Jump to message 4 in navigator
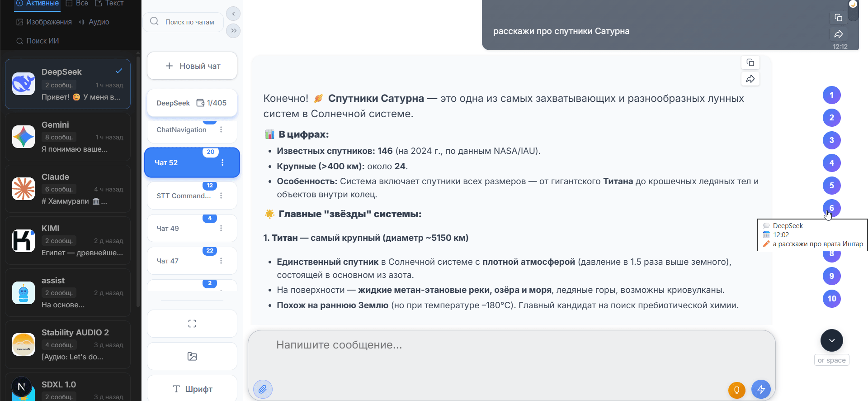The height and width of the screenshot is (401, 868). point(832,163)
